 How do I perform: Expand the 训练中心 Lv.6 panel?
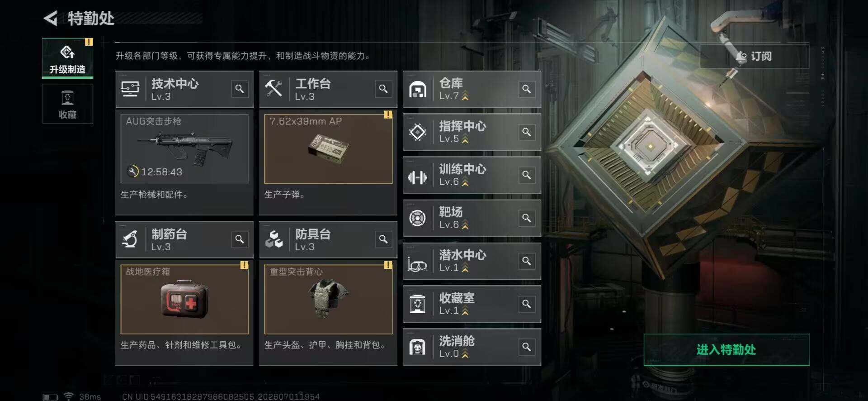click(472, 175)
